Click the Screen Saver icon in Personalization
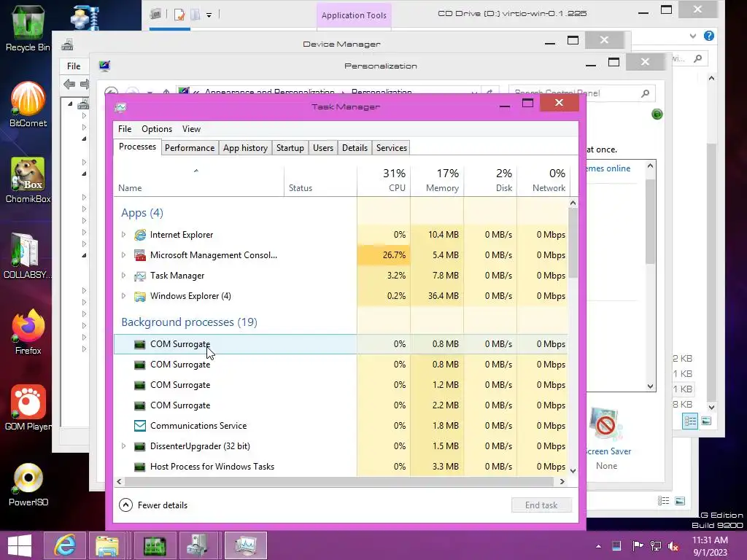747x560 pixels. [x=605, y=425]
